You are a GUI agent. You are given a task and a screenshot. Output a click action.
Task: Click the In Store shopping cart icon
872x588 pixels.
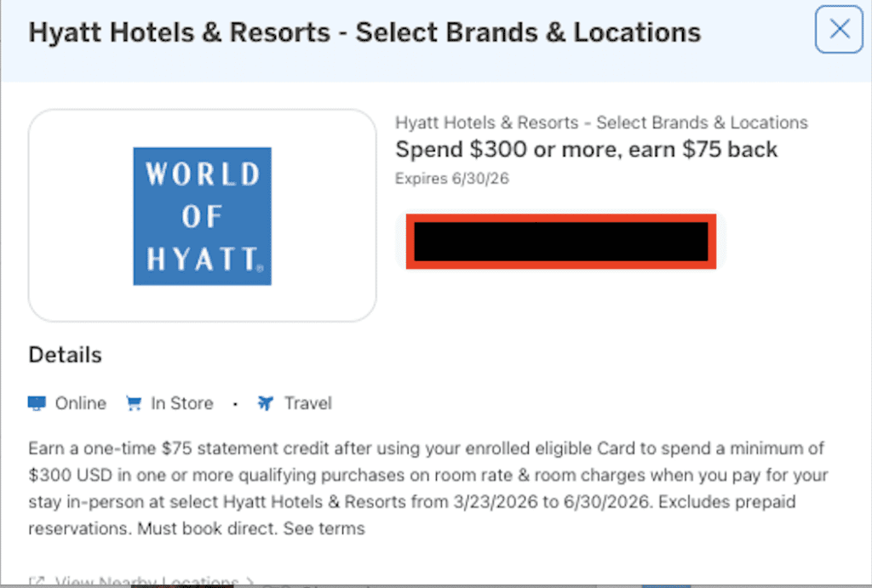[133, 403]
